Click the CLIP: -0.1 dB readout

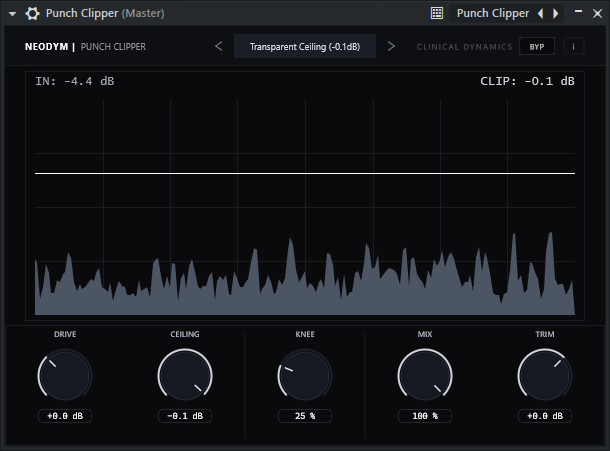point(527,81)
